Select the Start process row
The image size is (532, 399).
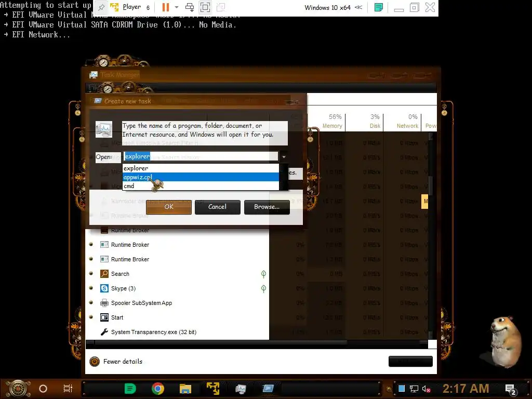coord(178,317)
